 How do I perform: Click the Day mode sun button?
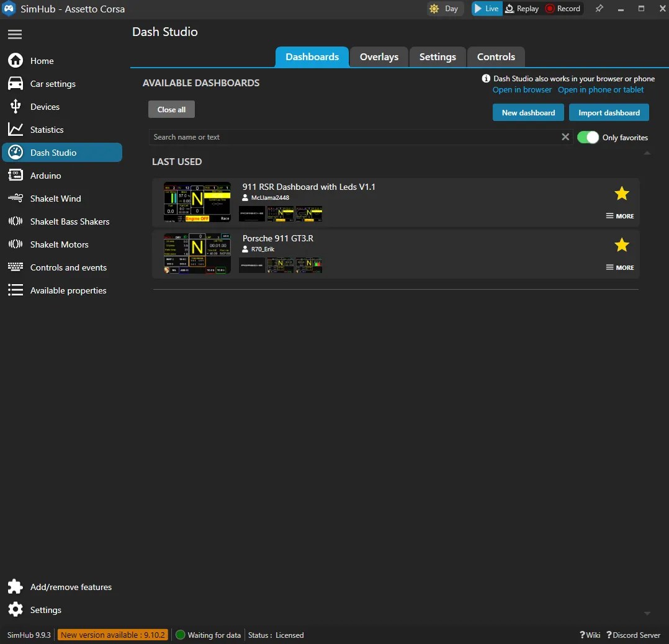pos(444,9)
